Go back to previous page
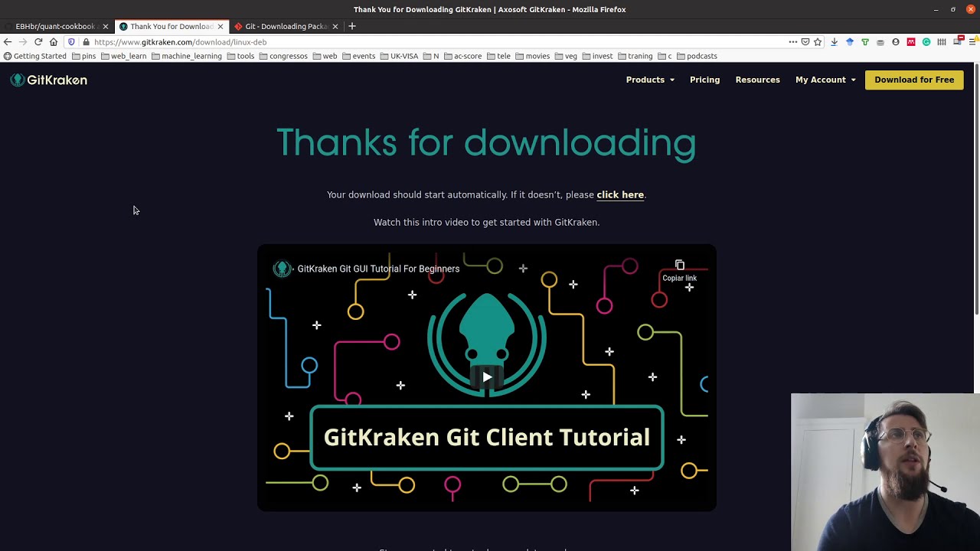The height and width of the screenshot is (551, 980). coord(8,42)
